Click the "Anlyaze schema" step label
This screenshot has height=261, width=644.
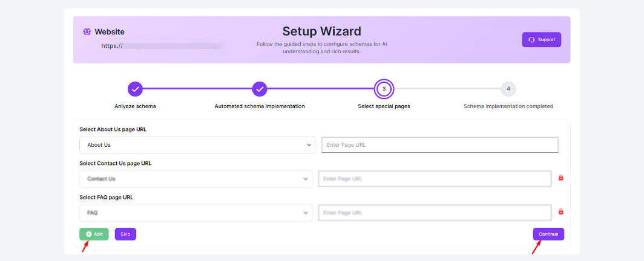coord(136,106)
